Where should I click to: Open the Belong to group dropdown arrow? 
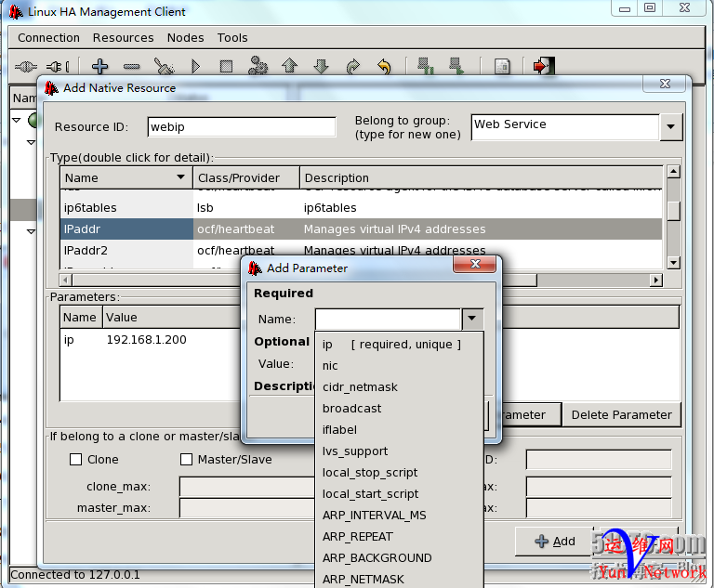670,127
